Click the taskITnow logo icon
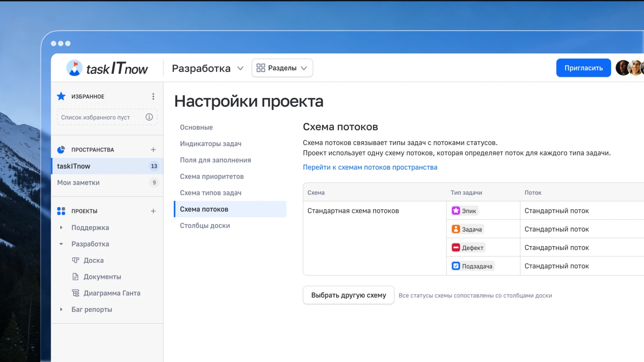644x362 pixels. point(75,68)
